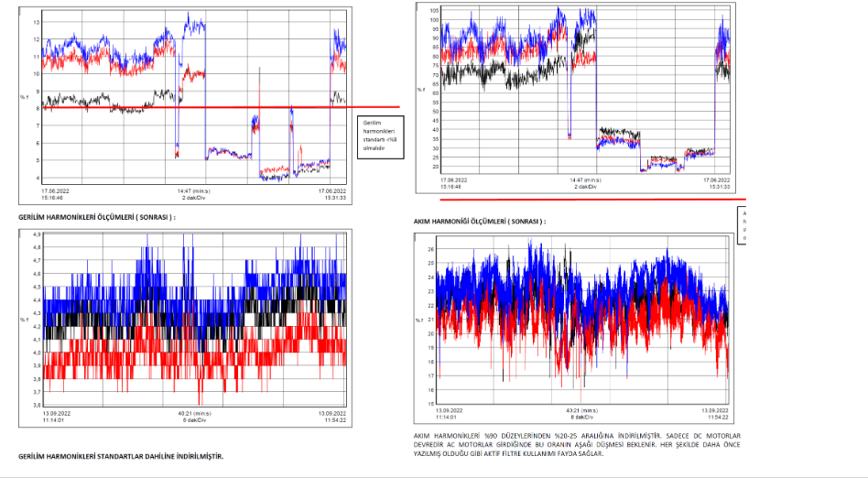The height and width of the screenshot is (478, 868).
Task: Select the voltage harmonics chart with 4–13 scale
Action: point(186,106)
